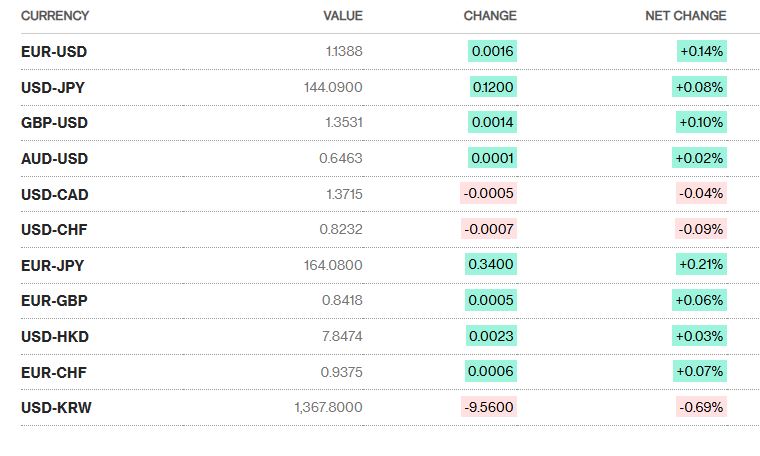Click the 1,367.8000 value cell
This screenshot has width=760, height=456.
328,407
